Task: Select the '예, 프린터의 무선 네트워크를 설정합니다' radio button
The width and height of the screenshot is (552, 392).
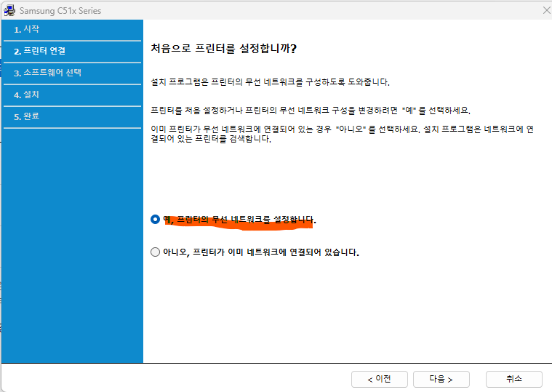Action: tap(155, 220)
